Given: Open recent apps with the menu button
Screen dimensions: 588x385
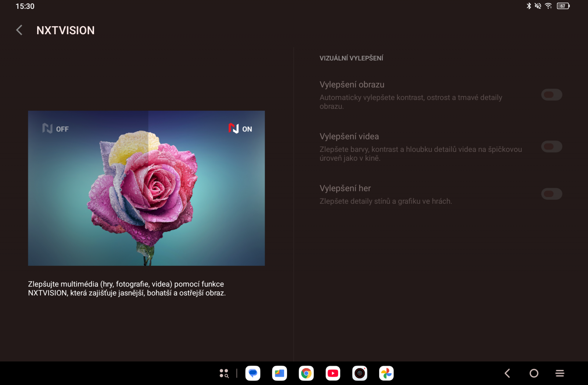Looking at the screenshot, I should pyautogui.click(x=560, y=373).
